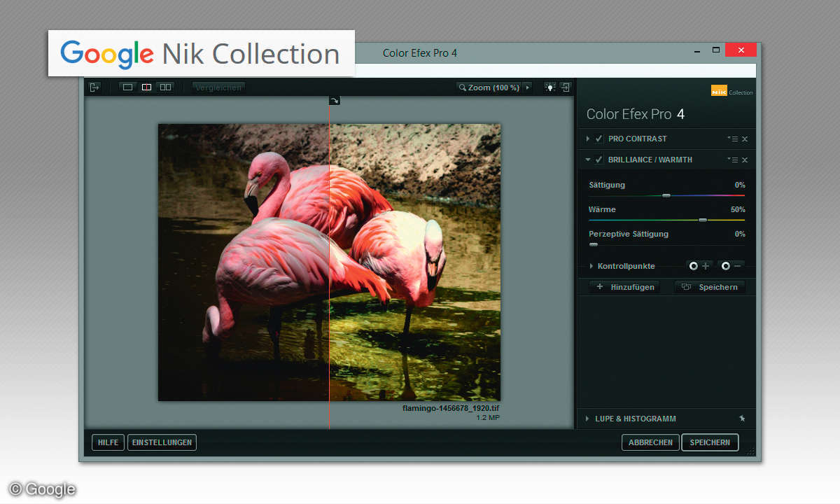Click the window resize grip

(x=750, y=451)
